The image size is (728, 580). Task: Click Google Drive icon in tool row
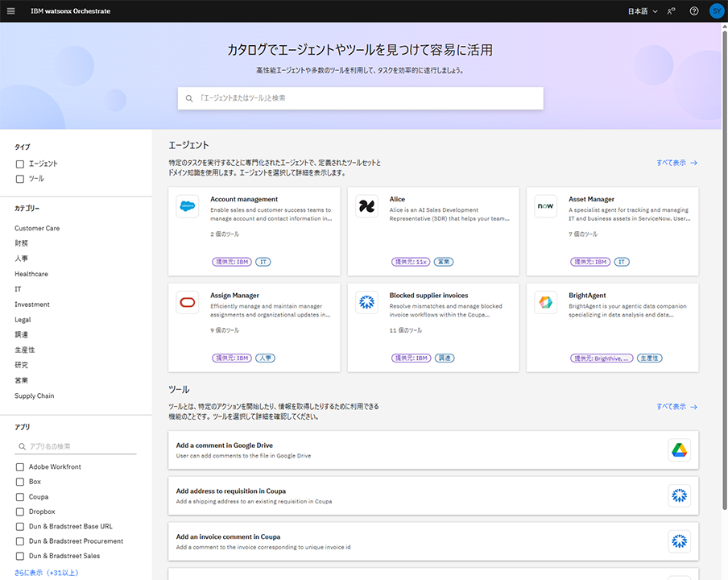pyautogui.click(x=679, y=450)
